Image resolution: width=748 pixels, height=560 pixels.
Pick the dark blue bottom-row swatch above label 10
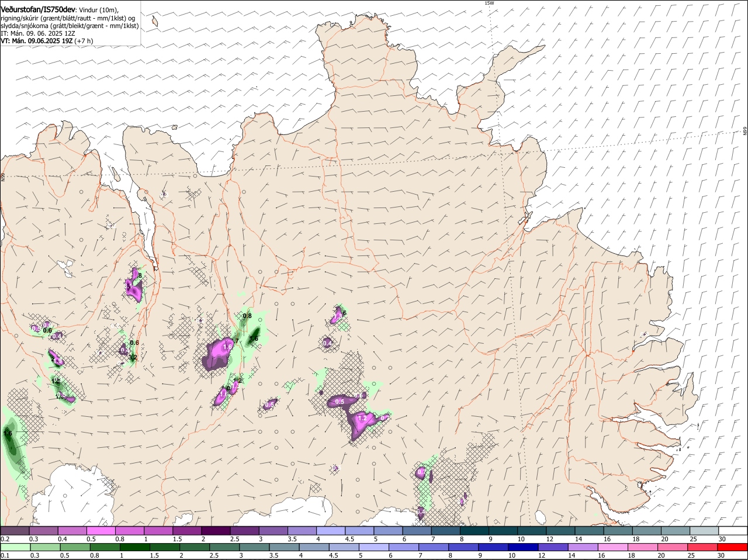[x=524, y=547]
